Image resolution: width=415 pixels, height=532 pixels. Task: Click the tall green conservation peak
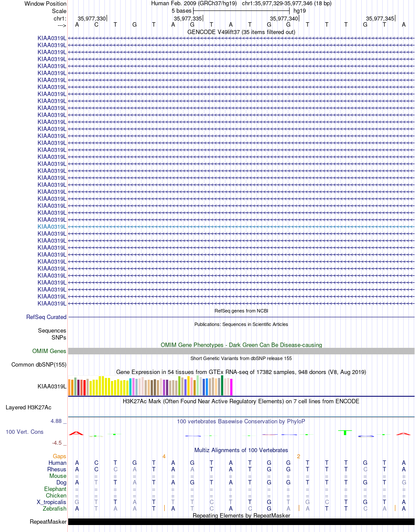[345, 432]
